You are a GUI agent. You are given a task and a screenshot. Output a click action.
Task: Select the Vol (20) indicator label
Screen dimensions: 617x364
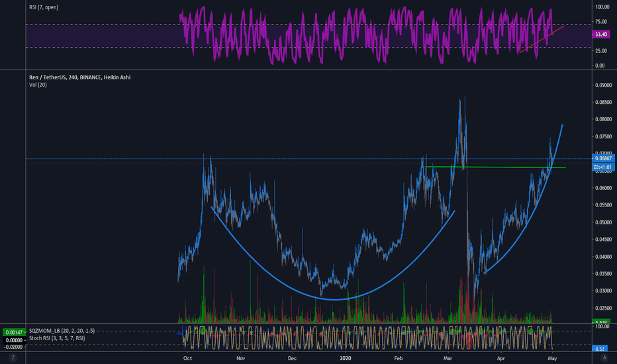click(x=38, y=85)
